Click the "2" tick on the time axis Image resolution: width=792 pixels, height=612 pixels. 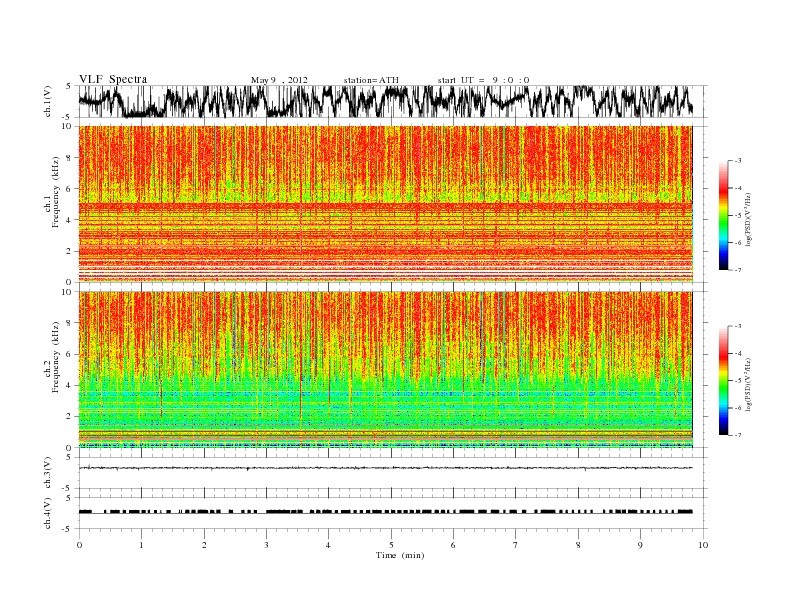point(204,545)
